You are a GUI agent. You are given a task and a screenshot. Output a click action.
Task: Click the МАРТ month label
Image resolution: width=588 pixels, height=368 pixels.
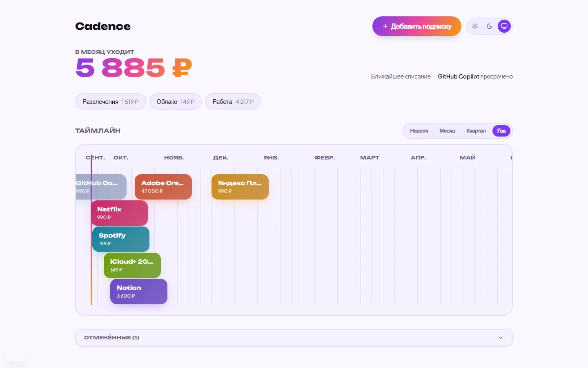pyautogui.click(x=370, y=157)
